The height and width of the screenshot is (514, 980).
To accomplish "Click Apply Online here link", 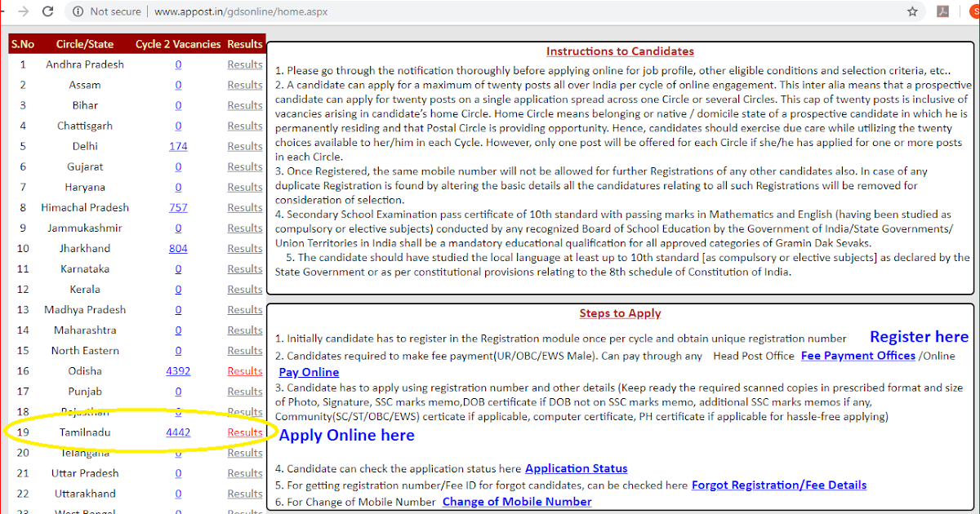I will 347,435.
